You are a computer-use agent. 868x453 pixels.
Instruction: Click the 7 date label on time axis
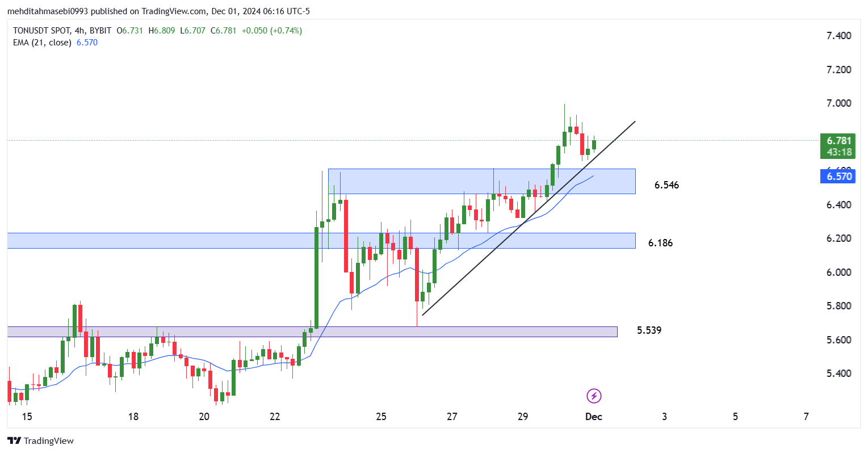806,417
